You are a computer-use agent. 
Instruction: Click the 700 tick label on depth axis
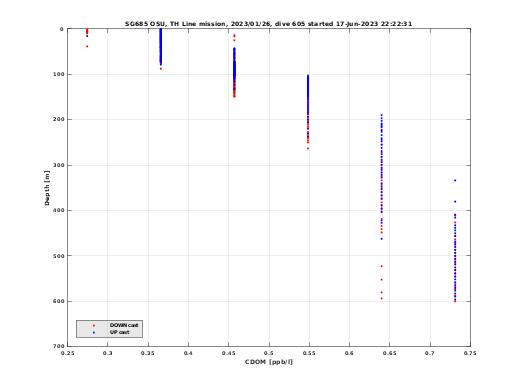[x=58, y=346]
